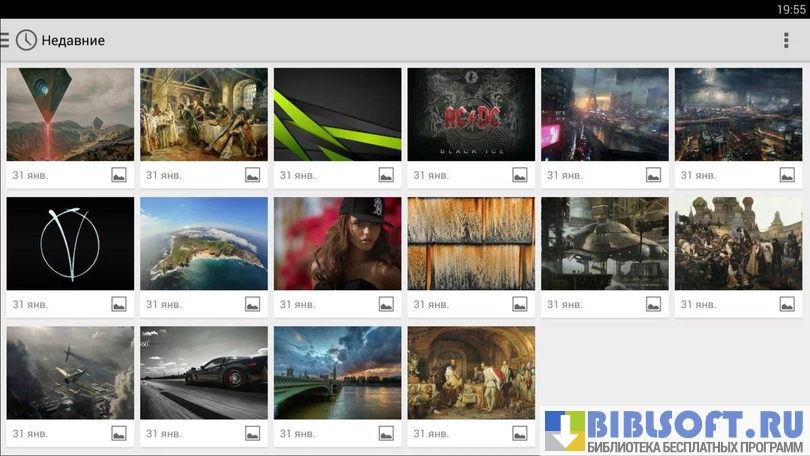Open the AC/DC Black Ice album image
The width and height of the screenshot is (810, 456).
tap(471, 114)
